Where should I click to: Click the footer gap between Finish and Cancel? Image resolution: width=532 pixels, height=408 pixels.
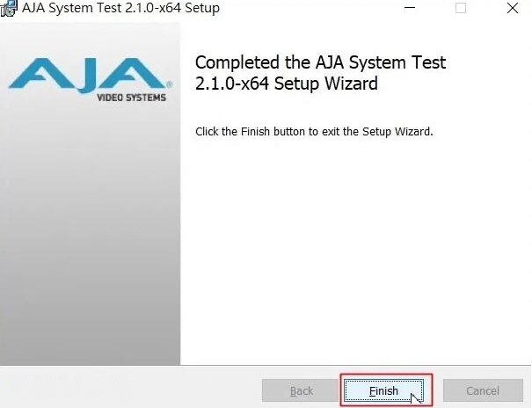(438, 390)
